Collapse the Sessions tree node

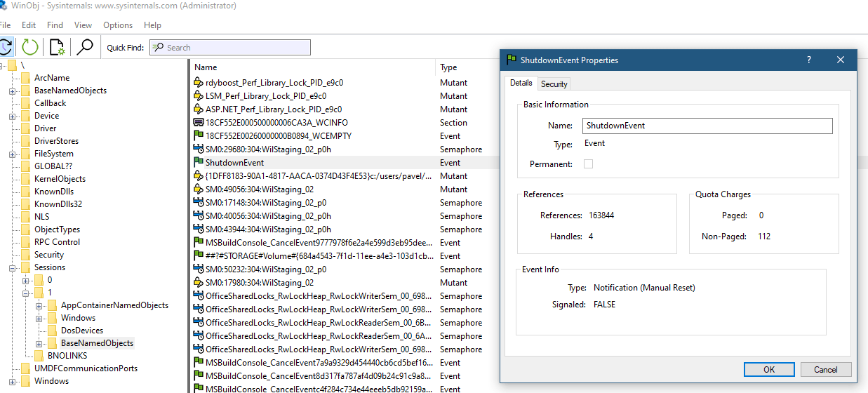tap(13, 267)
